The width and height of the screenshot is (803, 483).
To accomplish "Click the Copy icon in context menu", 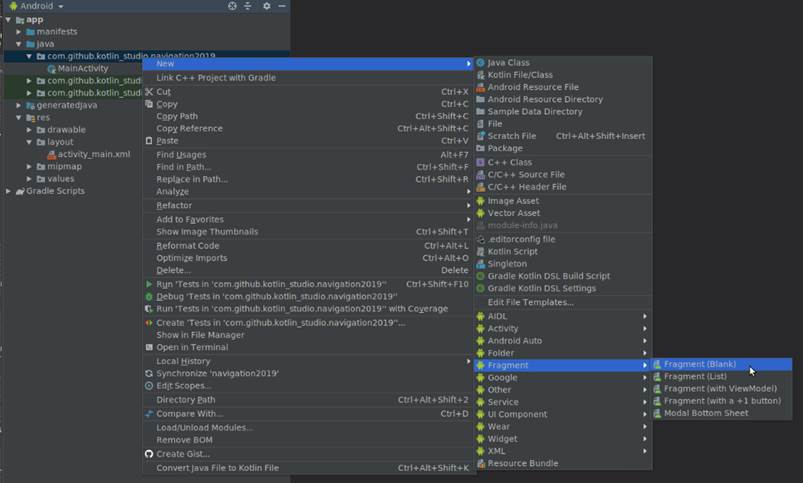I will pyautogui.click(x=149, y=104).
